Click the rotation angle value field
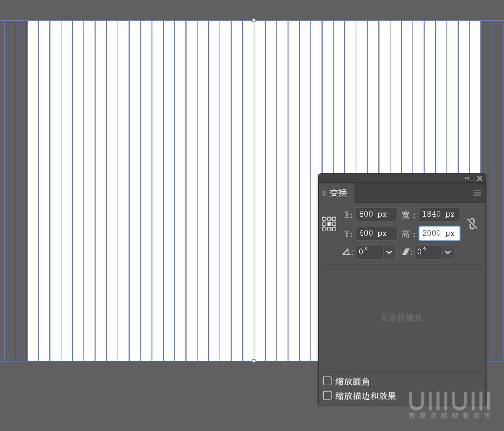 (x=369, y=252)
